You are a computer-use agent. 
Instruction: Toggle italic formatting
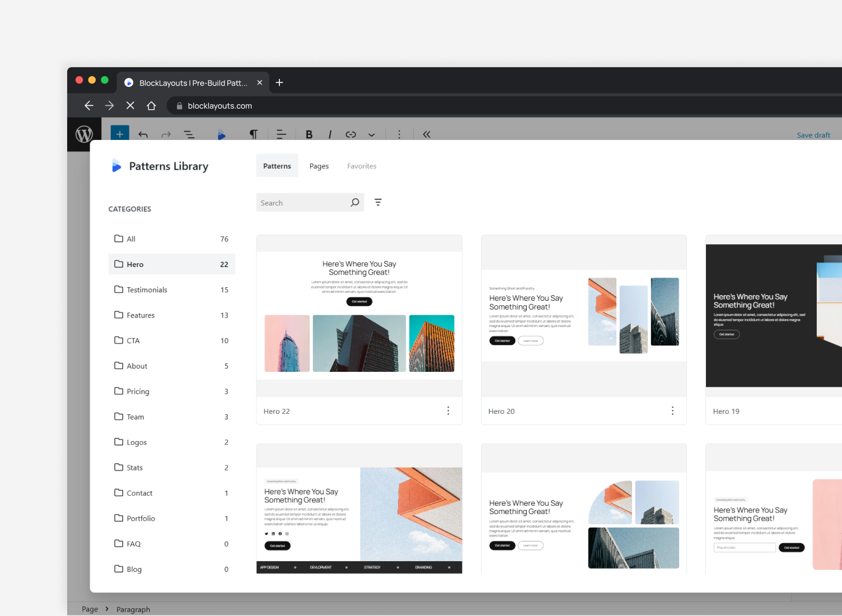(330, 134)
